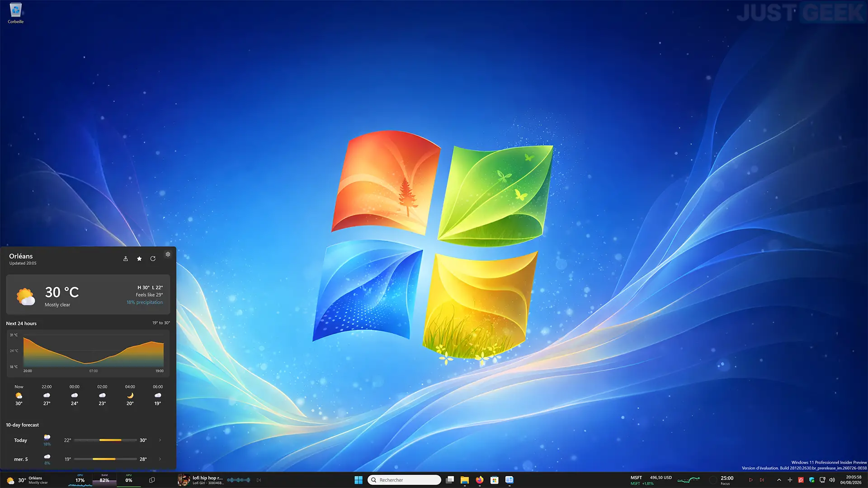Expand the Today forecast row chevron
This screenshot has width=868, height=488.
160,440
